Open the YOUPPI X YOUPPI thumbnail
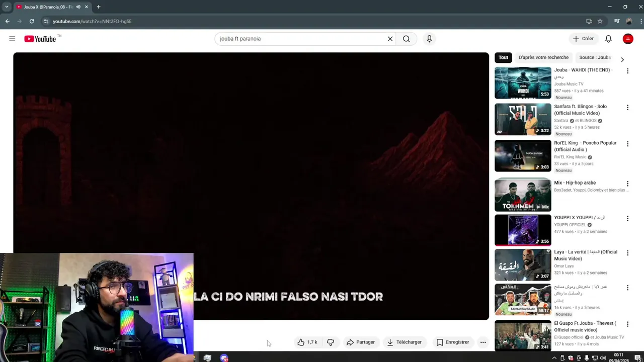Screen dimensions: 644x362 click(x=523, y=230)
